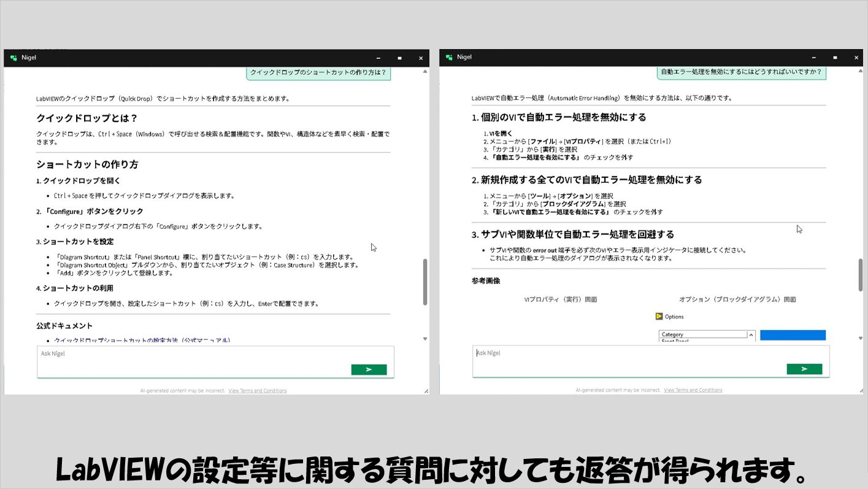Close the left Nigel window
This screenshot has width=868, height=489.
421,58
